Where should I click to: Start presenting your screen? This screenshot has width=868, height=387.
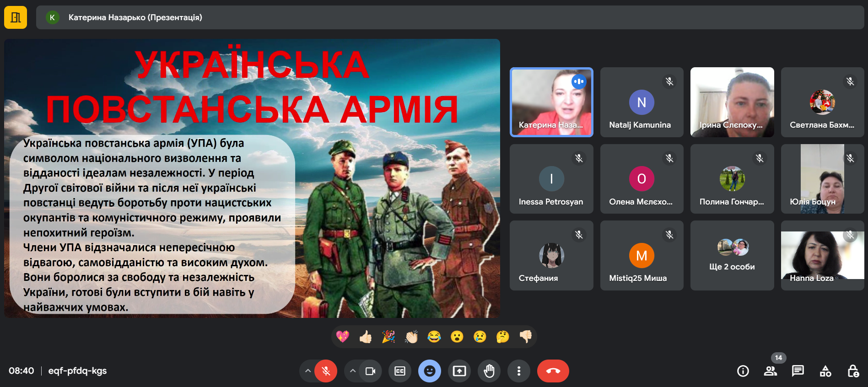(459, 371)
